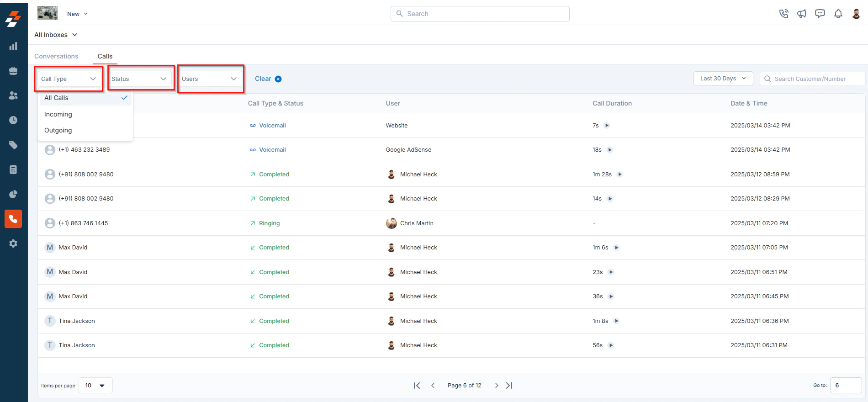Click the Date & Time column header

click(749, 103)
